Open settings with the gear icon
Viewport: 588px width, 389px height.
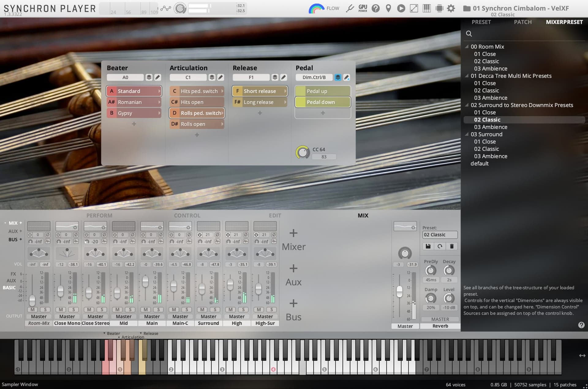(451, 8)
